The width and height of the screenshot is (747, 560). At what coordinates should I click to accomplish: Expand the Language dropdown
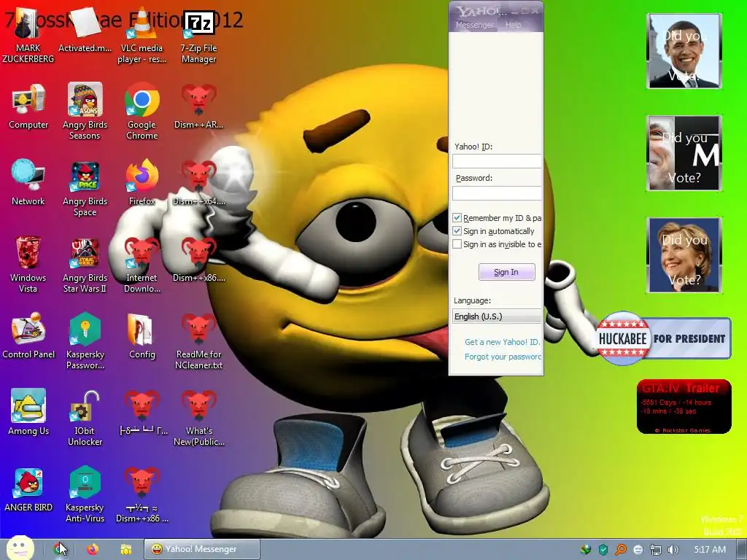coord(497,316)
